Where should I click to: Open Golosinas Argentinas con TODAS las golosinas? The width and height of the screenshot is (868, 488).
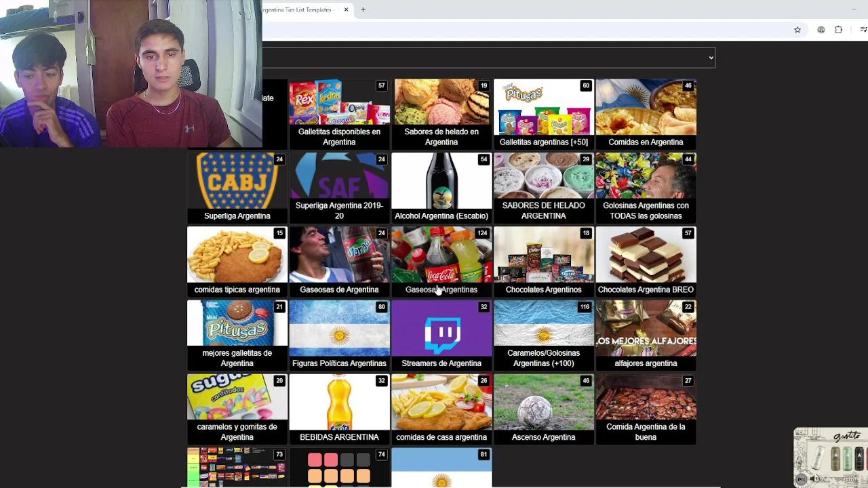click(x=646, y=188)
